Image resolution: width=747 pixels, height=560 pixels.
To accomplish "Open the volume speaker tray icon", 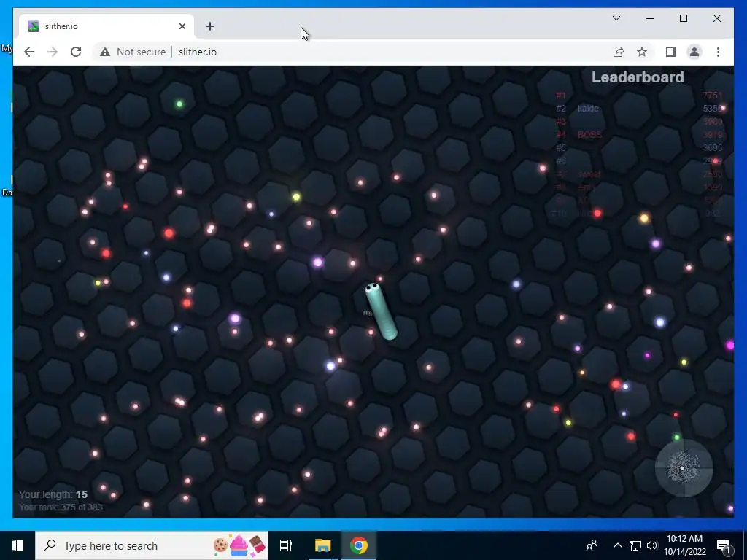I will pos(652,545).
